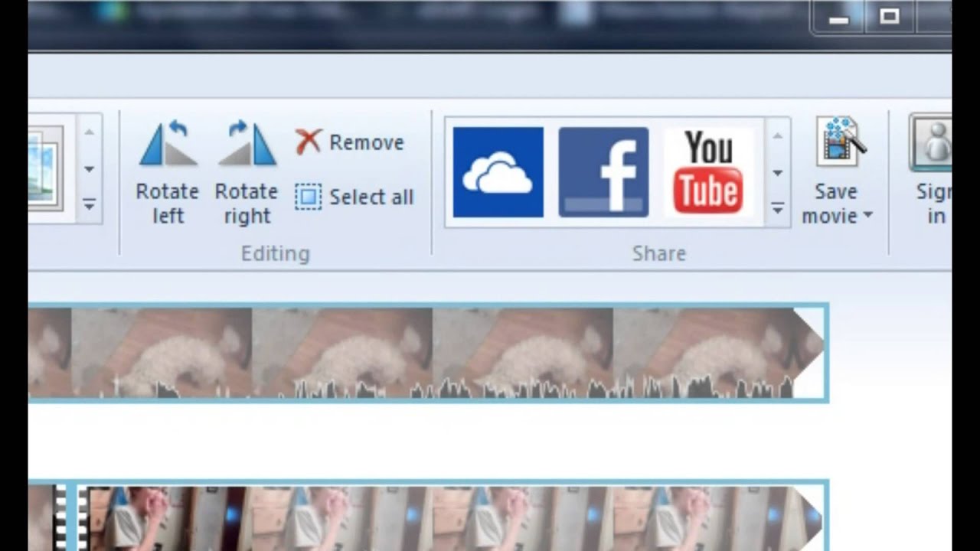This screenshot has width=980, height=551.
Task: Publish movie to YouTube
Action: 708,172
